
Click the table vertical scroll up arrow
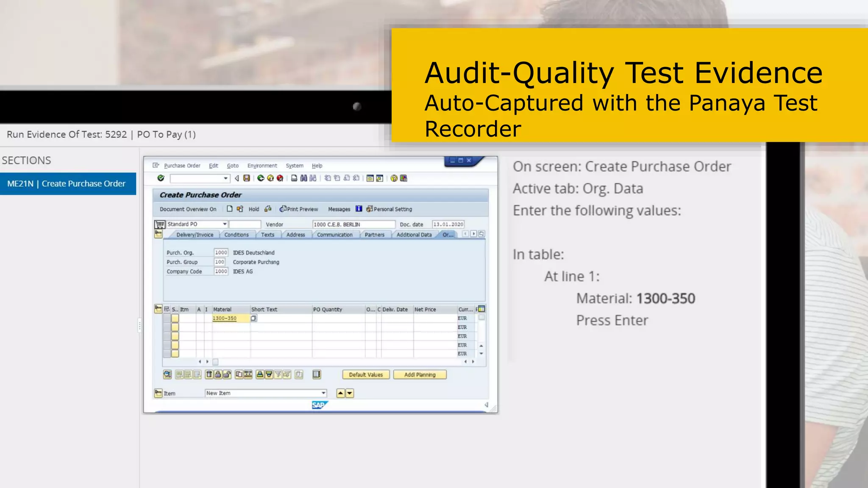coord(481,345)
